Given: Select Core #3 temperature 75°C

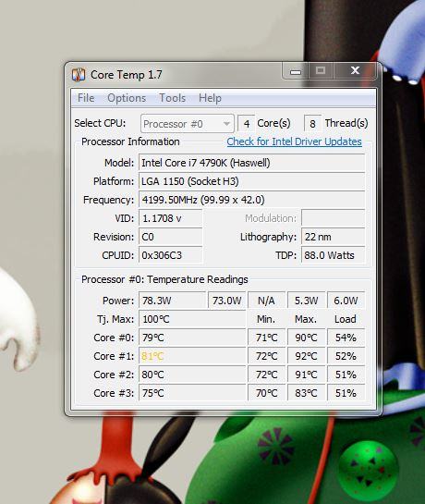Looking at the screenshot, I should point(192,393).
